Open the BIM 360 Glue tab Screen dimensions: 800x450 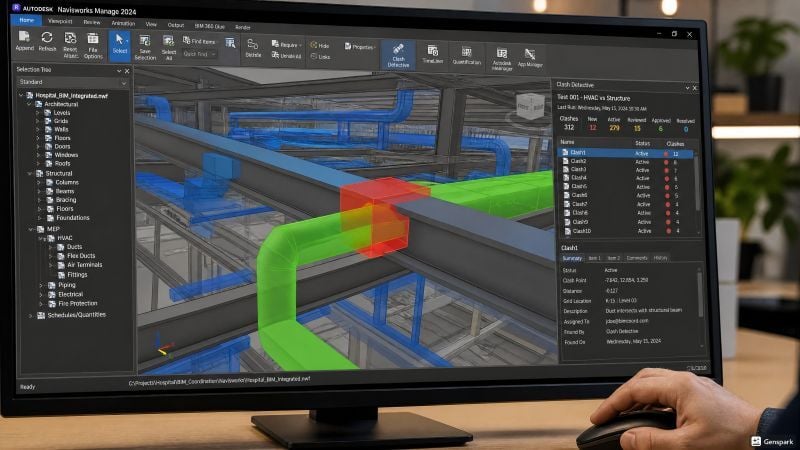[209, 26]
